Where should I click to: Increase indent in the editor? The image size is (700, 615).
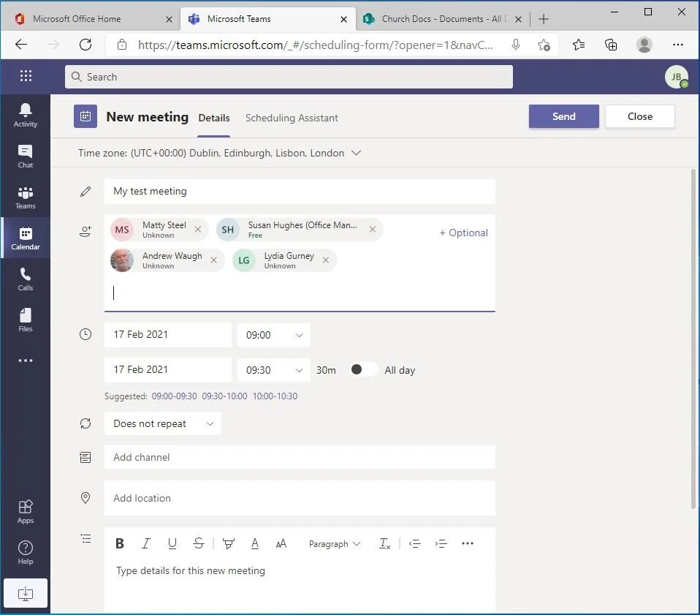click(x=441, y=543)
